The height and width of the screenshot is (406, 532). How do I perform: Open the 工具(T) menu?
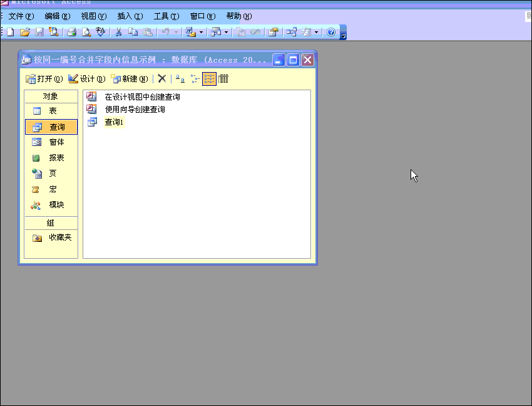pyautogui.click(x=166, y=16)
